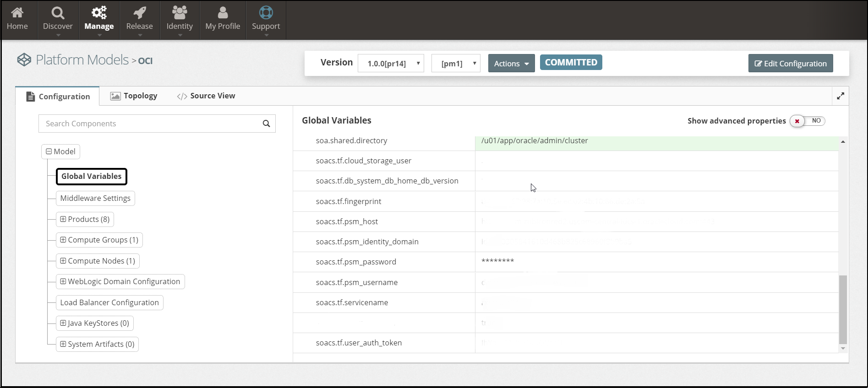Click the Edit Configuration button
This screenshot has width=868, height=388.
click(791, 64)
